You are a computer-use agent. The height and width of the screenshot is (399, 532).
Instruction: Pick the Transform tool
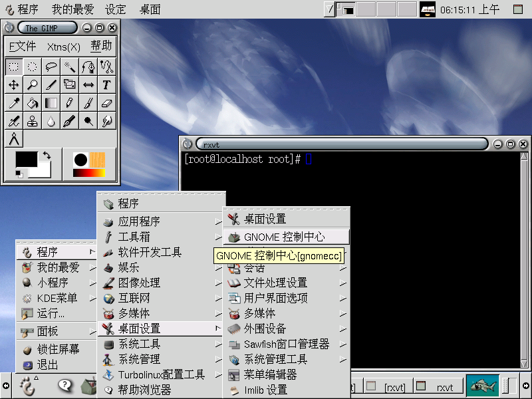(x=70, y=85)
